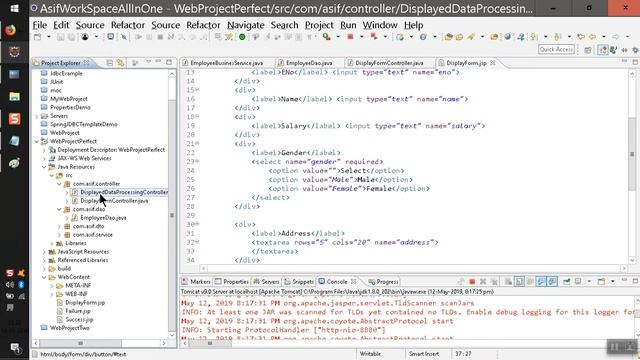This screenshot has height=360, width=640.
Task: Open the Navigate menu
Action: [x=245, y=25]
